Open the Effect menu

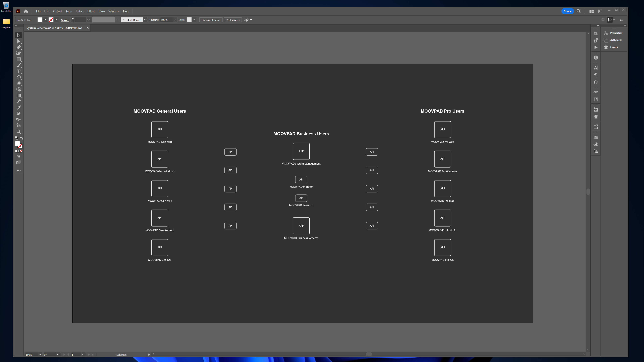pos(91,11)
